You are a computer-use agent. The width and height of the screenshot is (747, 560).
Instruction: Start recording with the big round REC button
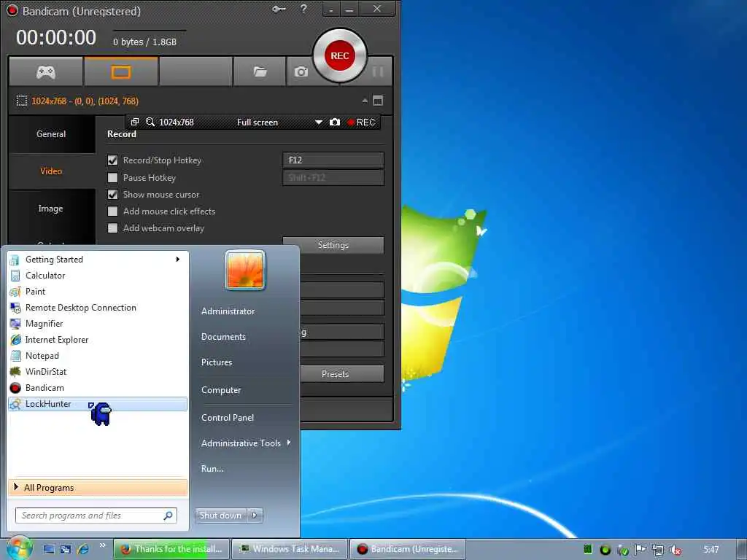click(340, 55)
